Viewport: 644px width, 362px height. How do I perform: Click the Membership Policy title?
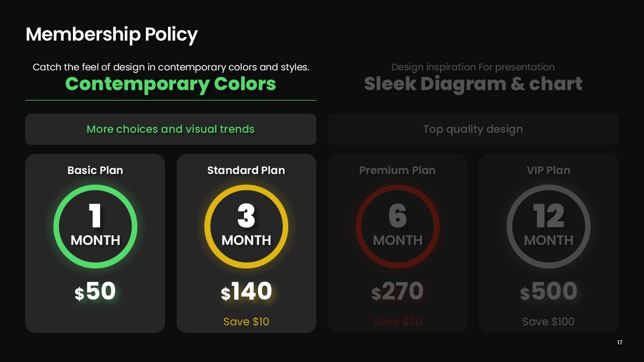[x=112, y=34]
